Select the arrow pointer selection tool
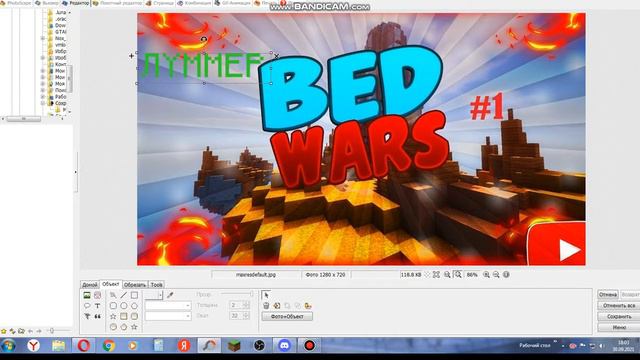The height and width of the screenshot is (360, 640). [x=266, y=295]
